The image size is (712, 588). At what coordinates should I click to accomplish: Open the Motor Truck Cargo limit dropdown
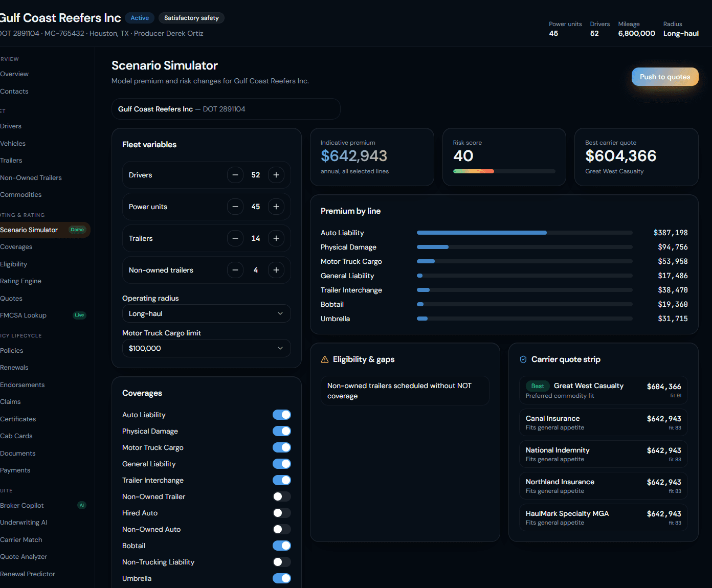(x=207, y=348)
